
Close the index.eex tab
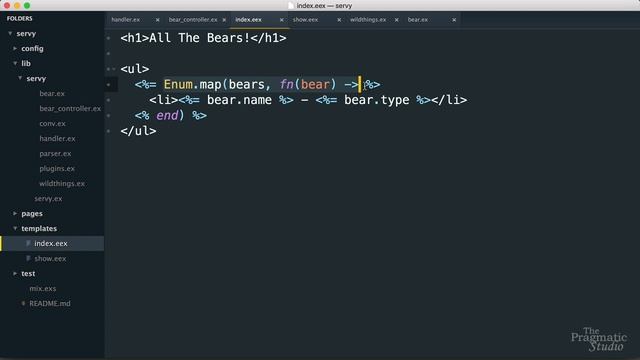pos(281,20)
